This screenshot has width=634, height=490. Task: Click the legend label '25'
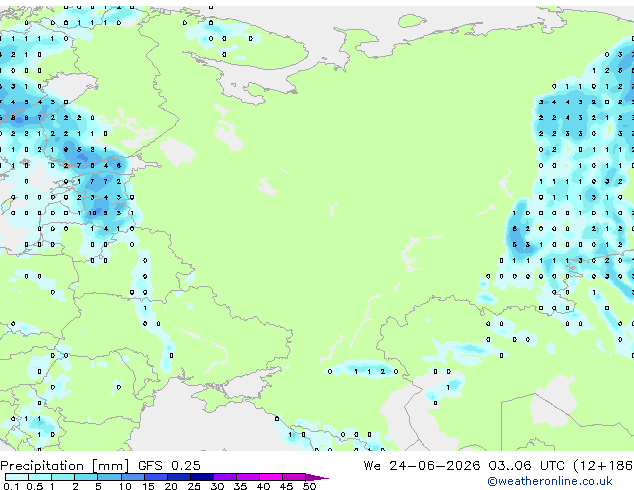pyautogui.click(x=194, y=486)
